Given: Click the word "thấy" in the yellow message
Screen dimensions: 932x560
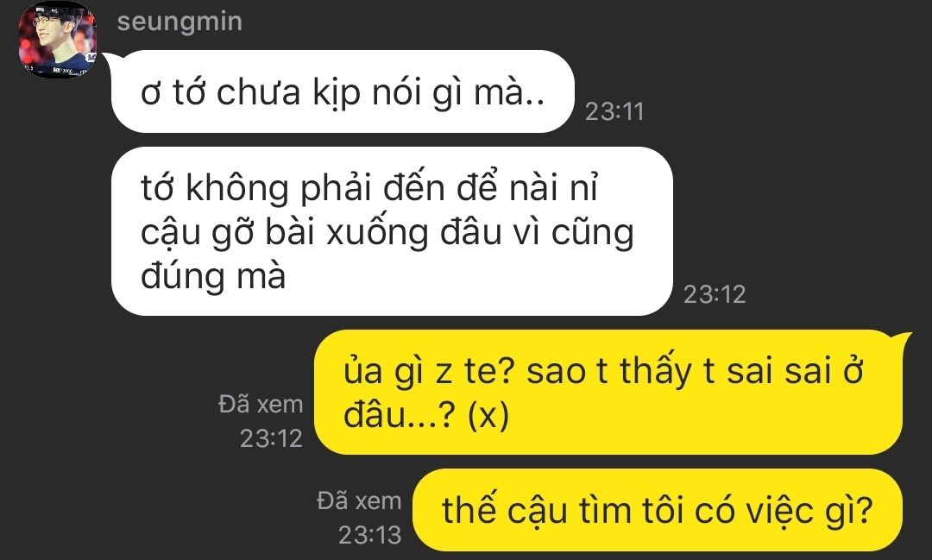Looking at the screenshot, I should (x=656, y=371).
